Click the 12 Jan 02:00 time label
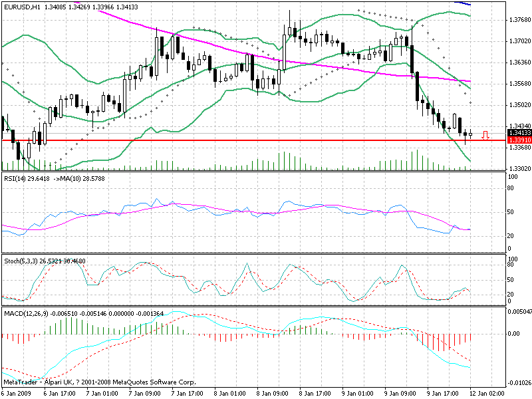Image resolution: width=532 pixels, height=399 pixels. (x=487, y=394)
